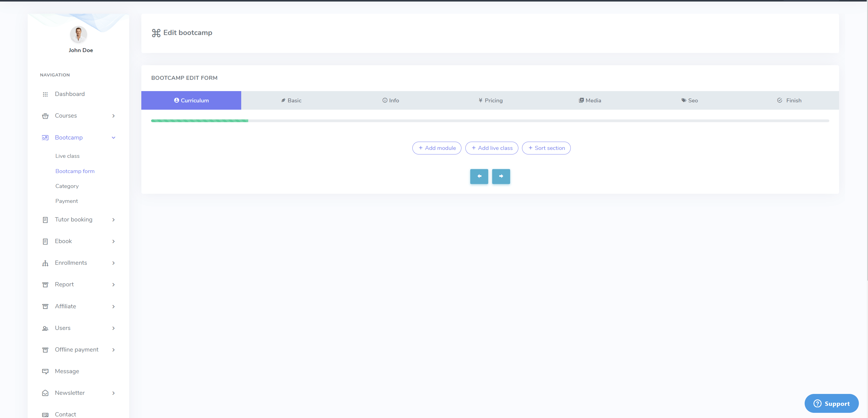Go to the Finish tab
Image resolution: width=868 pixels, height=418 pixels.
789,101
